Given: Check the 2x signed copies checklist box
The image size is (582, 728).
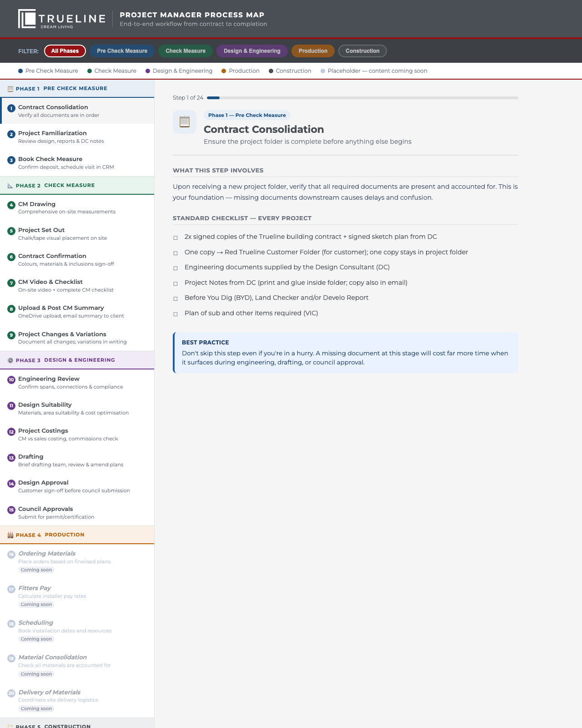Looking at the screenshot, I should click(176, 238).
